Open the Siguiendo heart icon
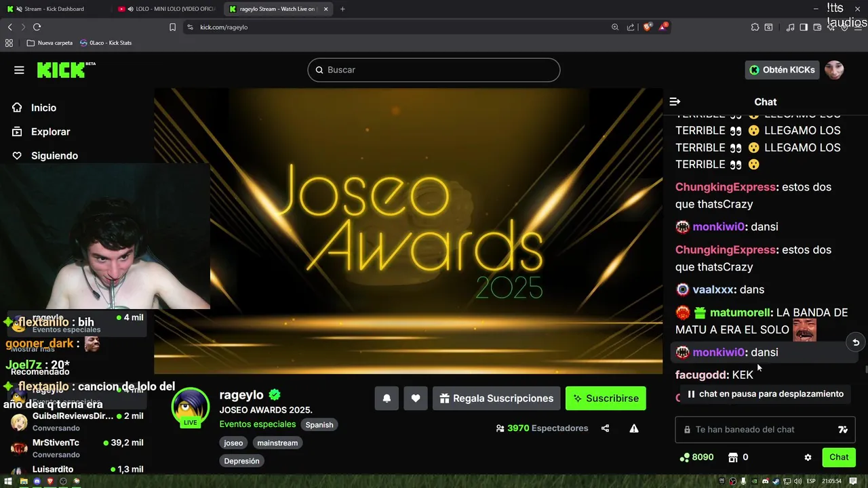The image size is (868, 488). pyautogui.click(x=18, y=155)
